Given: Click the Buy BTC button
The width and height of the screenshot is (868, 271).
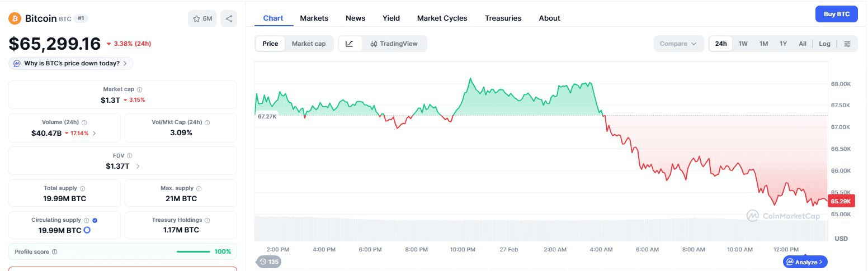Looking at the screenshot, I should click(x=836, y=14).
